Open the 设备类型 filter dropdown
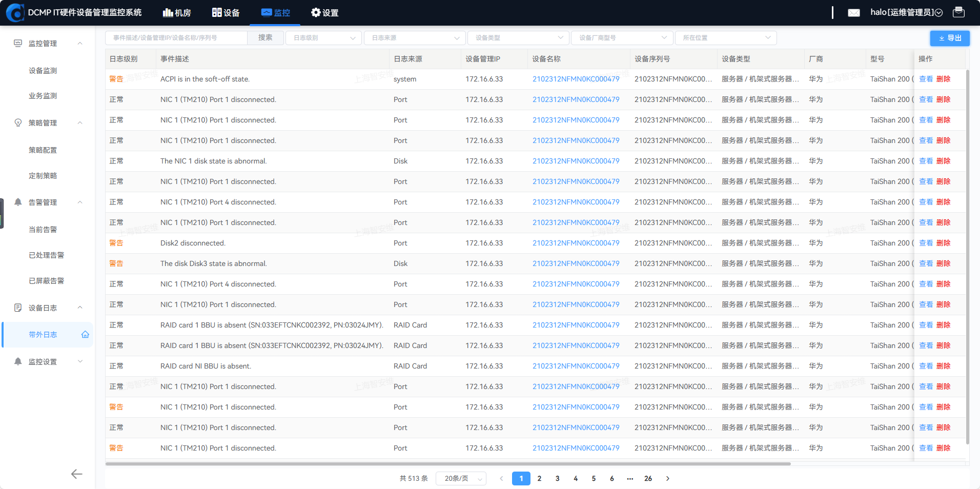 point(518,38)
